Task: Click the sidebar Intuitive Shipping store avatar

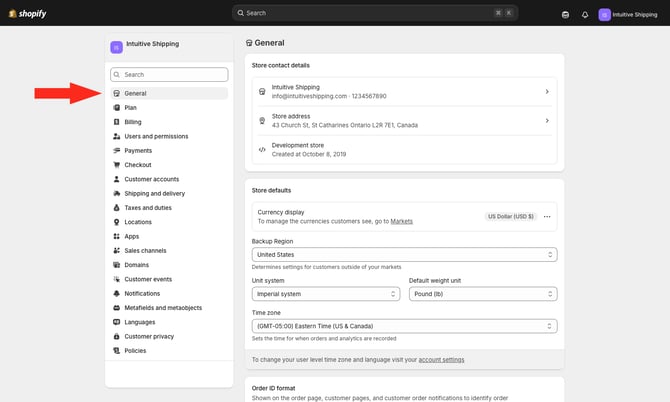Action: pos(117,47)
